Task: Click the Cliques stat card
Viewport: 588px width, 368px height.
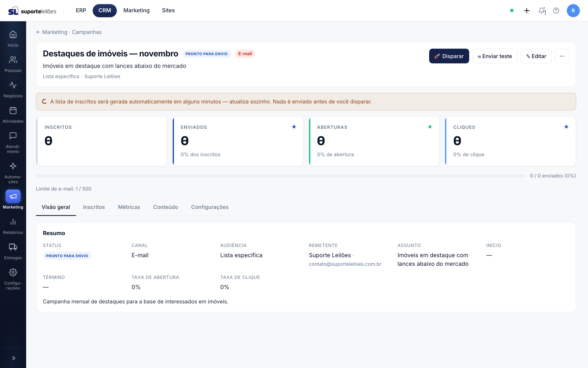Action: [510, 141]
